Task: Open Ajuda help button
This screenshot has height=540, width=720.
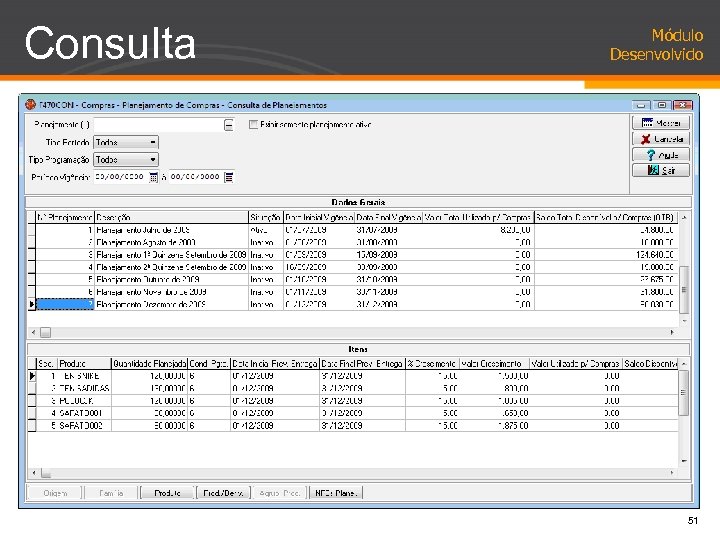Action: 661,155
